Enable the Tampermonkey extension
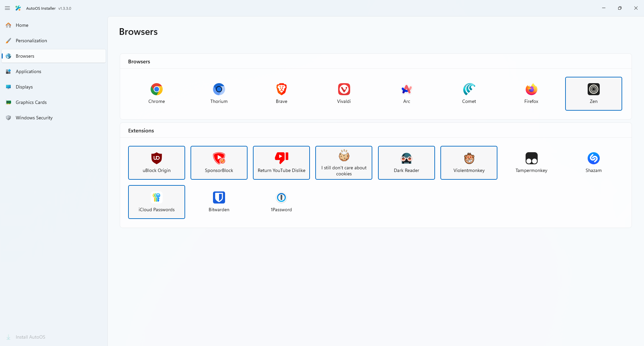 pos(531,163)
